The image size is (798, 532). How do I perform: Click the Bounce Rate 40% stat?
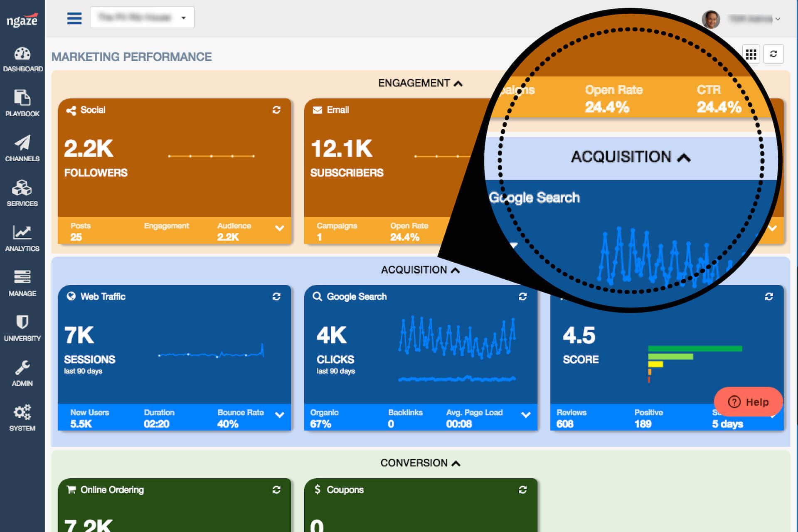[x=240, y=418]
